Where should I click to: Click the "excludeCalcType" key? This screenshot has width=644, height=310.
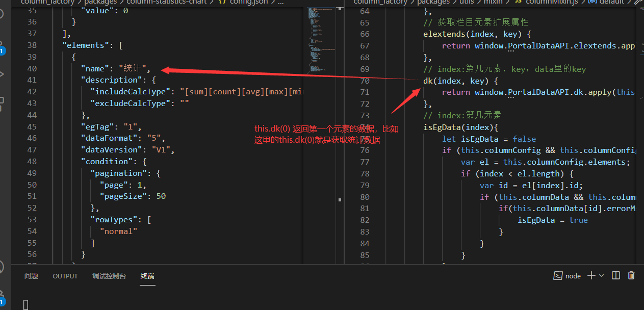130,104
